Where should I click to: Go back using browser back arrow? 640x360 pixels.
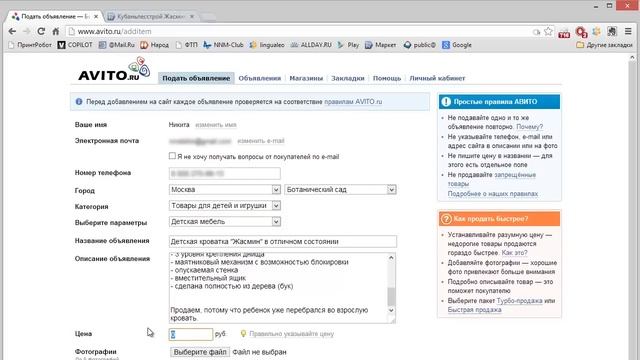tap(12, 31)
